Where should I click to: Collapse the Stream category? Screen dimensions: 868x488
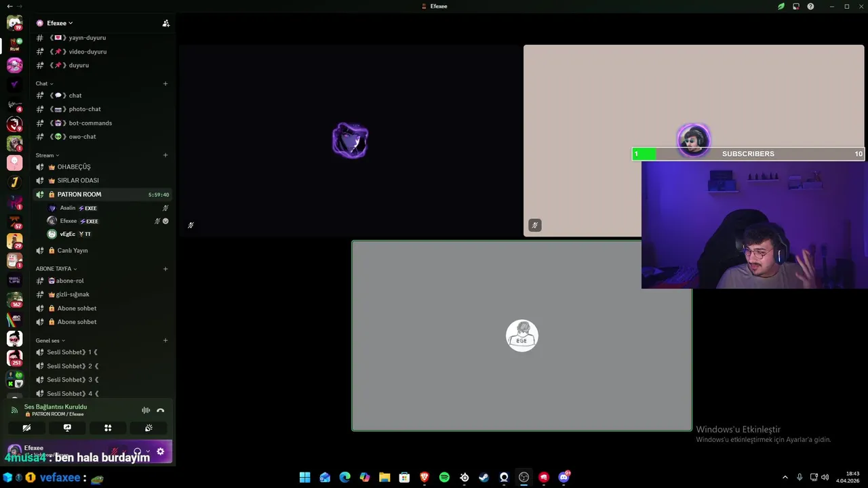[47, 155]
